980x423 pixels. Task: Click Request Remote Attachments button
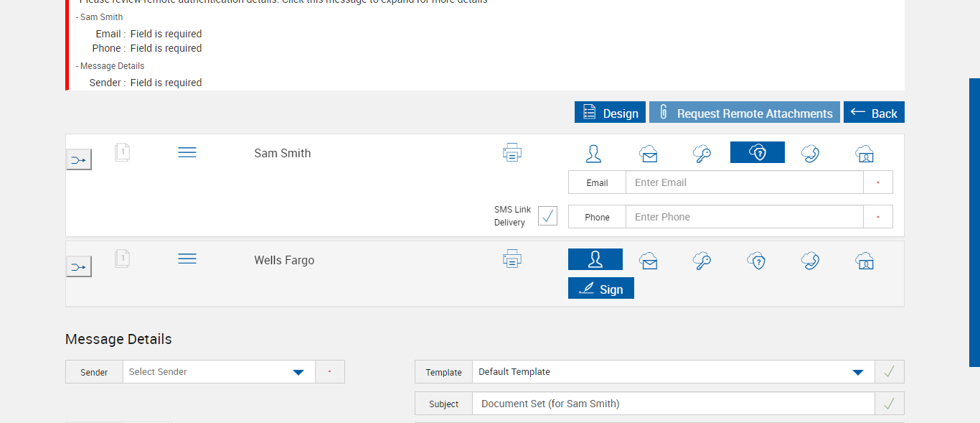click(744, 113)
